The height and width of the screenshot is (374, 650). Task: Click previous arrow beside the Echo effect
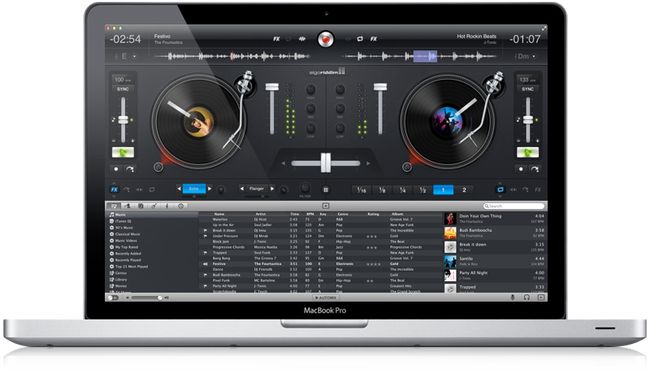pyautogui.click(x=179, y=189)
